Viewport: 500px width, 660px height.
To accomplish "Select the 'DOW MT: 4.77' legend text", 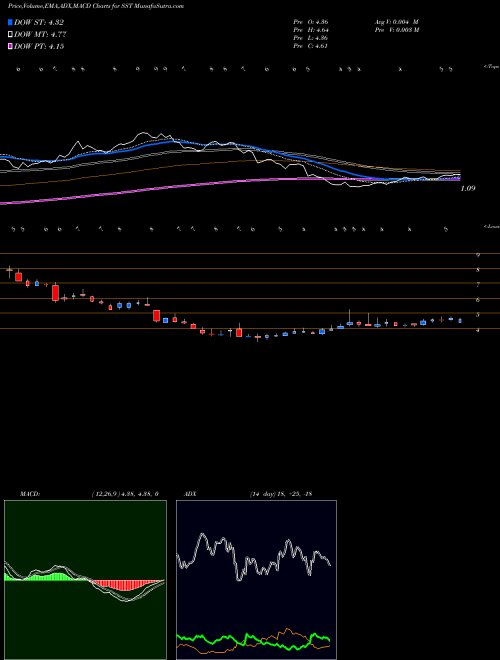I will coord(40,35).
